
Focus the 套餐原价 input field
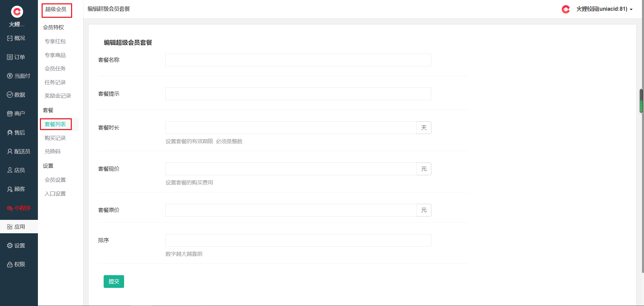[291, 210]
